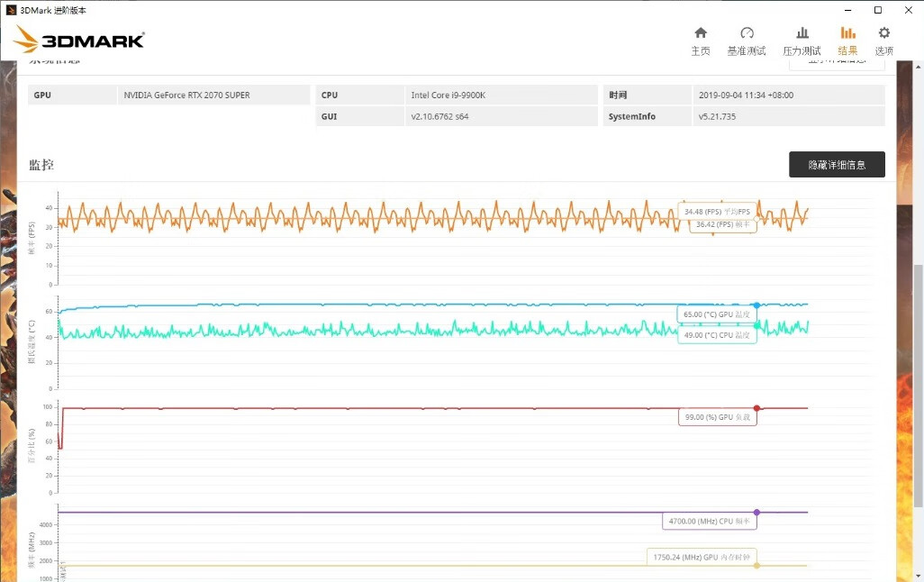This screenshot has width=924, height=582.
Task: Select the time value 2019-09-04 11:34 +08:00
Action: 746,95
